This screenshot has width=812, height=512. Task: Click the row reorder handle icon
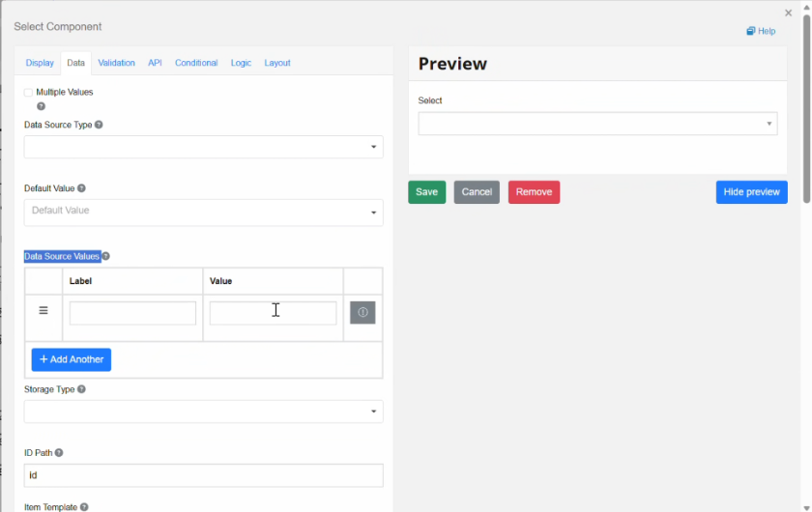coord(43,311)
